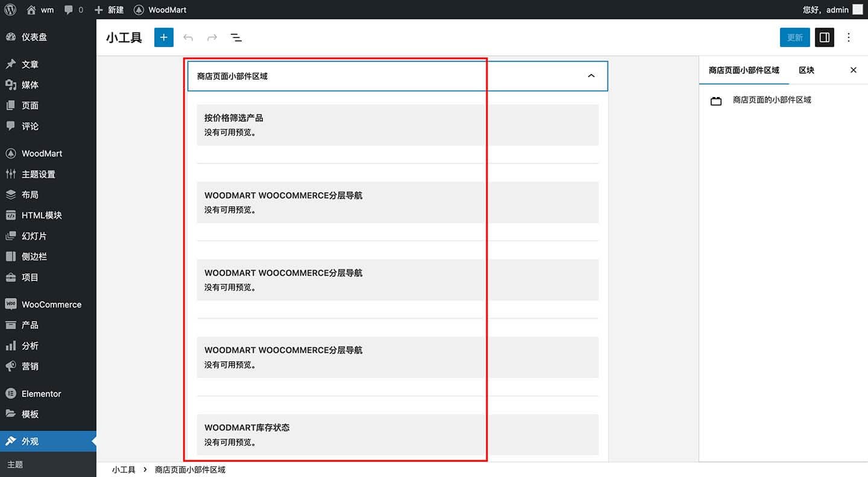Visit the wm site home link
The width and height of the screenshot is (868, 477).
40,10
